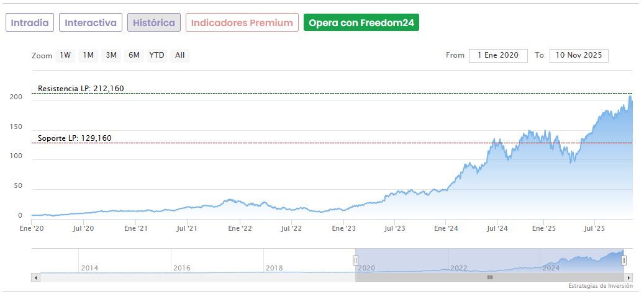This screenshot has width=644, height=294.
Task: Open Estrategias de Inversión credit link
Action: (x=600, y=286)
